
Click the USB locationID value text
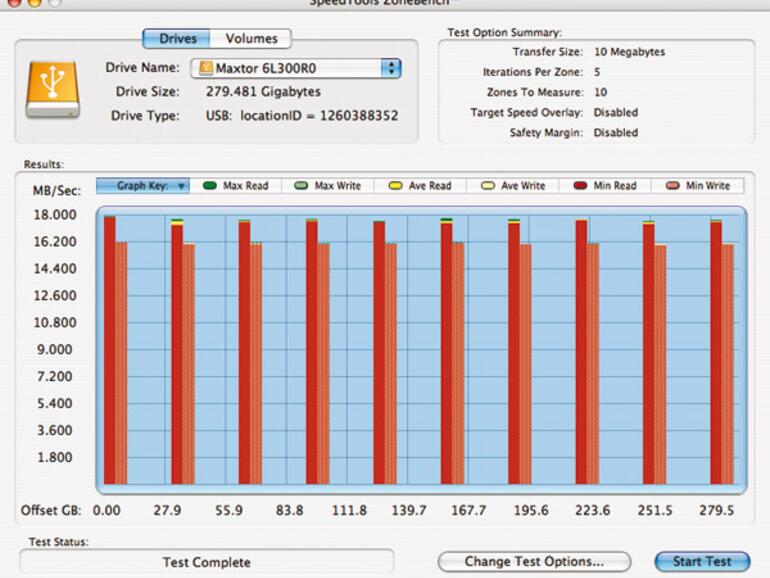[x=302, y=116]
